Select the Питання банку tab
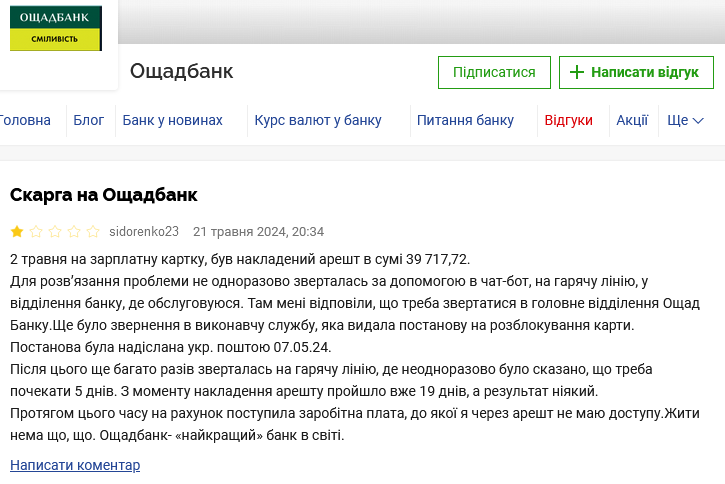The width and height of the screenshot is (725, 484). coord(465,120)
